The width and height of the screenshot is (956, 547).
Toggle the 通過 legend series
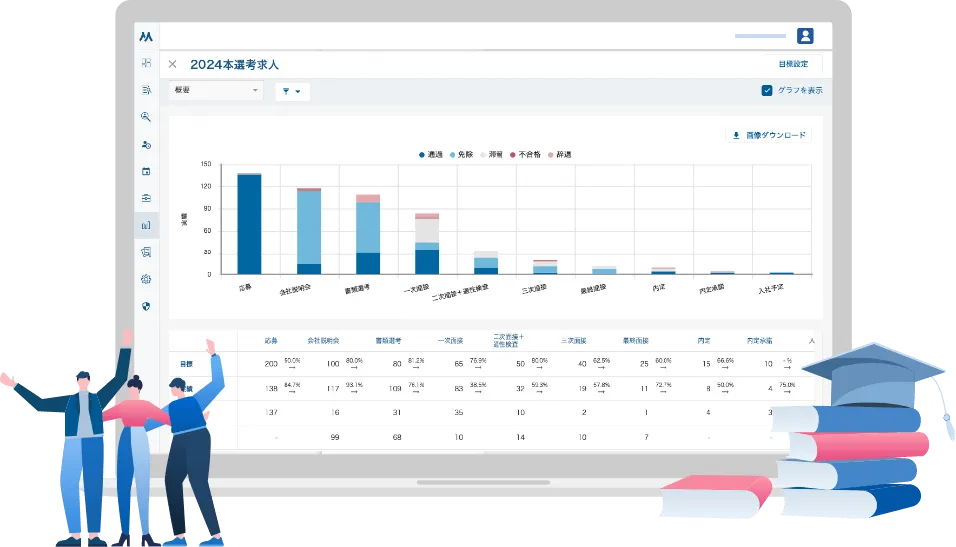pos(430,155)
